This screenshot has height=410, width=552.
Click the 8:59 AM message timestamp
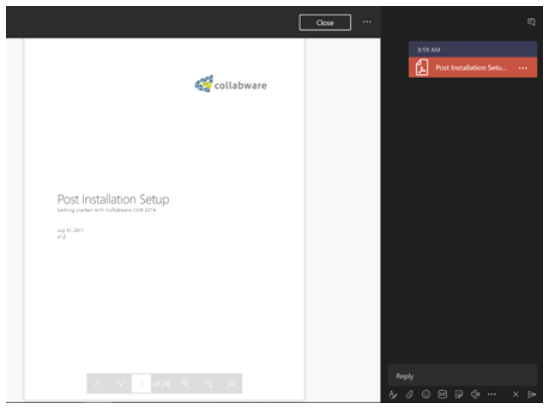tap(429, 50)
